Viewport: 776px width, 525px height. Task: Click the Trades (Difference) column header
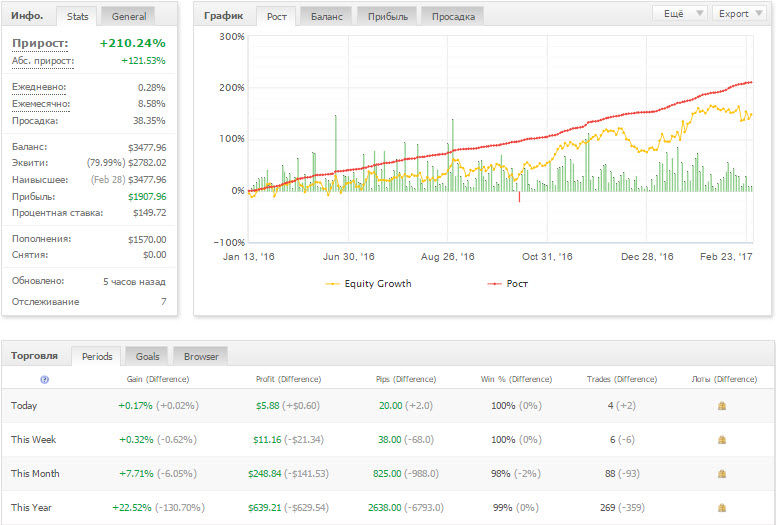[x=622, y=380]
